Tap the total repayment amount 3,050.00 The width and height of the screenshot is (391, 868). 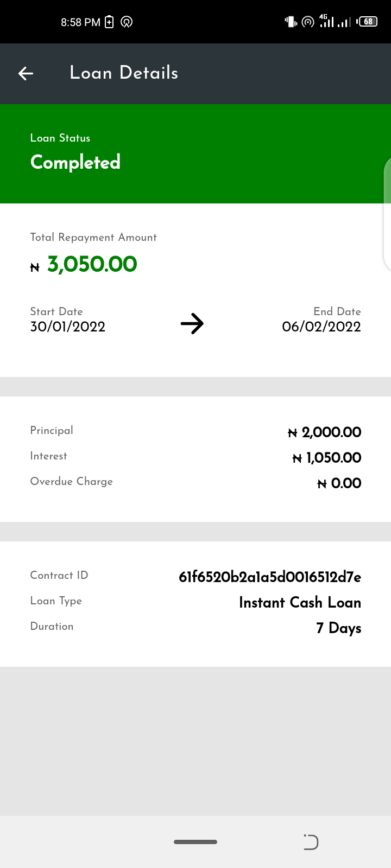pos(92,264)
